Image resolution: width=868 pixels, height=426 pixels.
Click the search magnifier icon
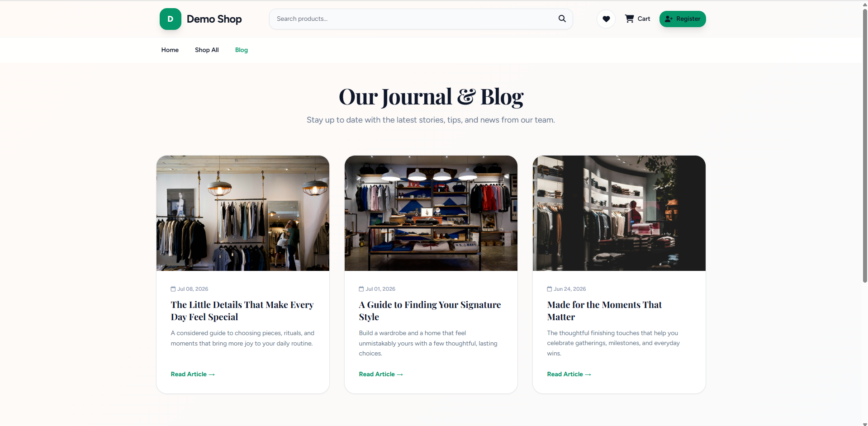click(562, 19)
